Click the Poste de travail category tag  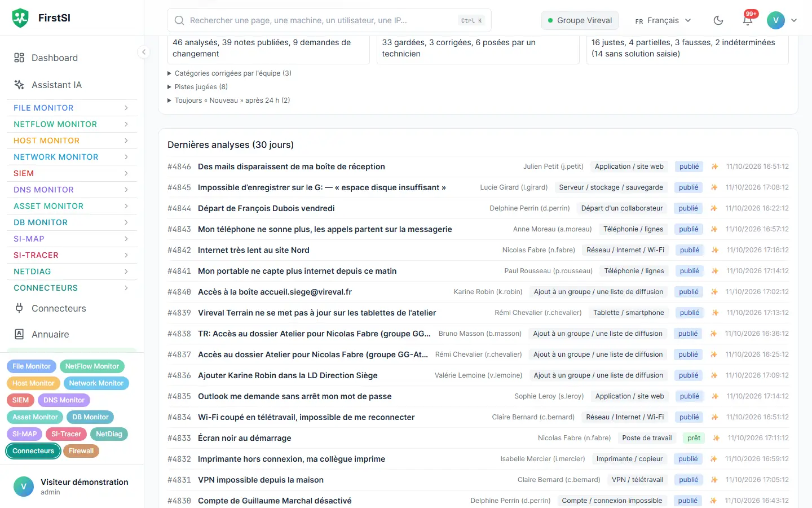[x=647, y=438]
